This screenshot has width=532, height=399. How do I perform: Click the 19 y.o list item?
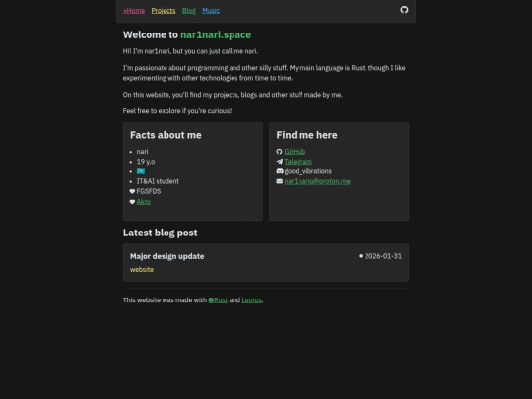tap(146, 162)
